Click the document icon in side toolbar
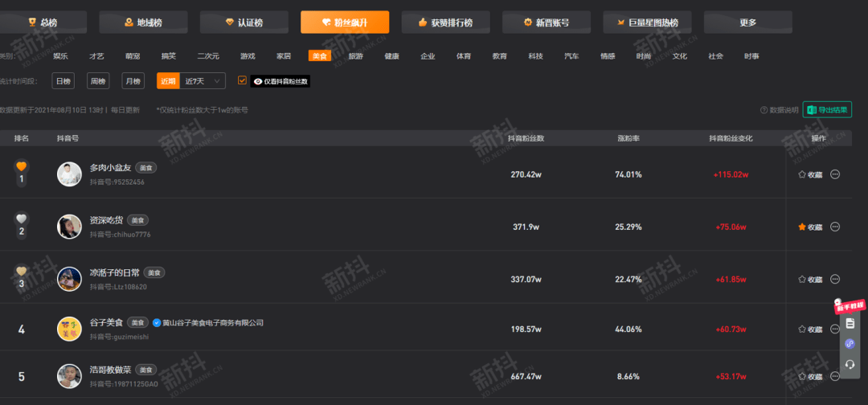 click(850, 323)
